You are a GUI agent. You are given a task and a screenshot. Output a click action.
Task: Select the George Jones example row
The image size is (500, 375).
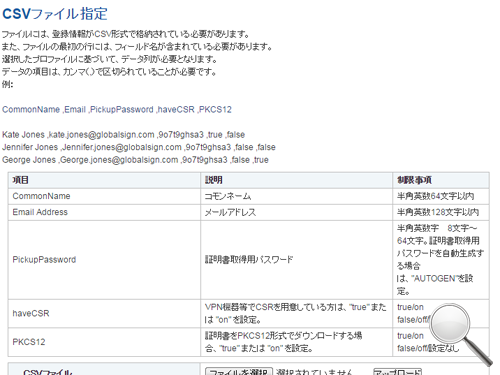(x=135, y=160)
